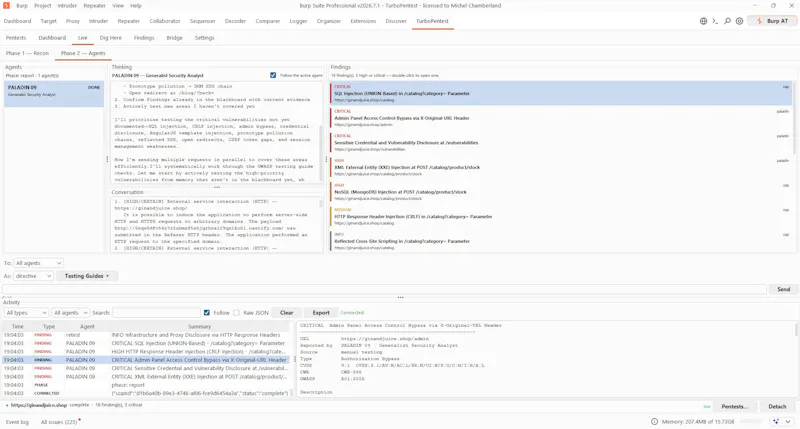The height and width of the screenshot is (429, 800).
Task: Select Sensitive Credential and Vulnerability Disclosure finding
Action: point(561,143)
